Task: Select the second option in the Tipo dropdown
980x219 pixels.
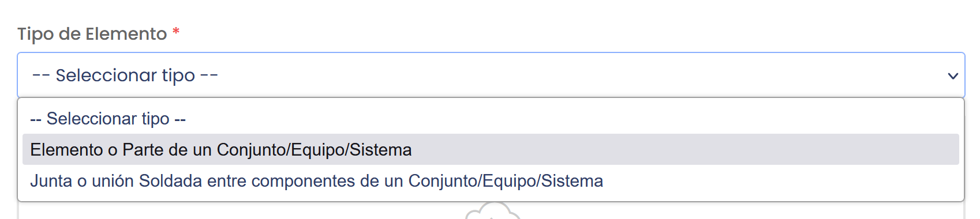Action: 491,150
